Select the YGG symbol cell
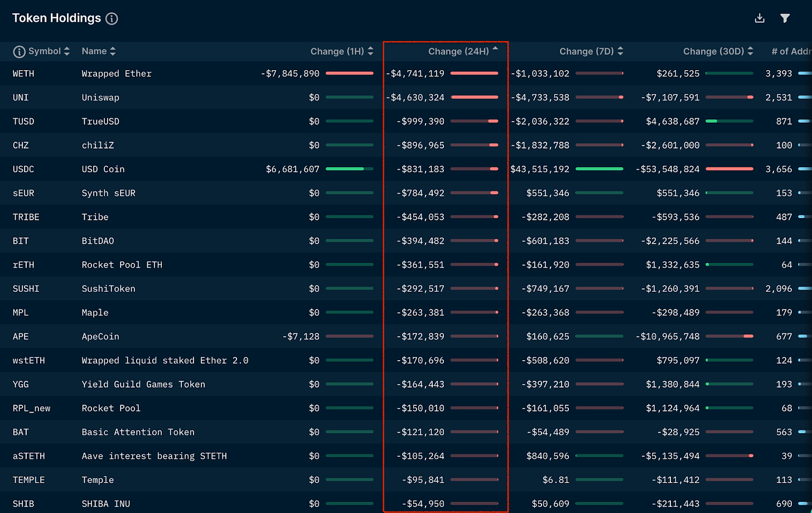Viewport: 812px width, 513px height. [21, 385]
